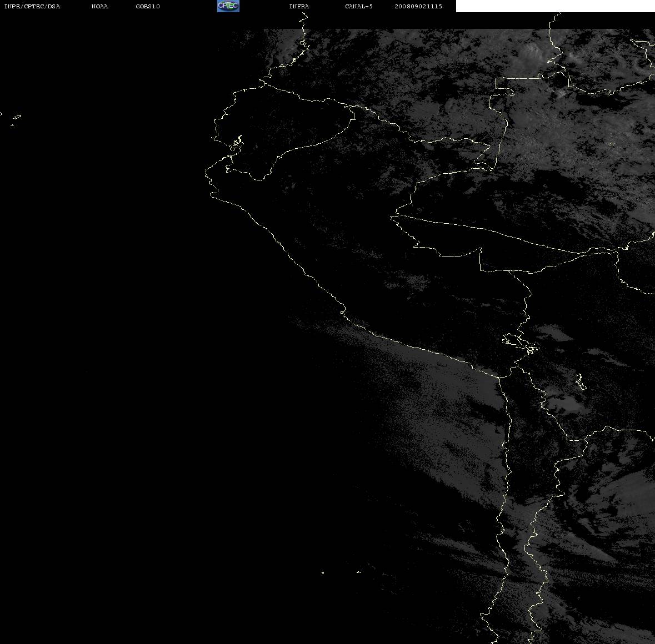Click the CPTEC logo in header
Screen dimensions: 655x644
click(228, 6)
